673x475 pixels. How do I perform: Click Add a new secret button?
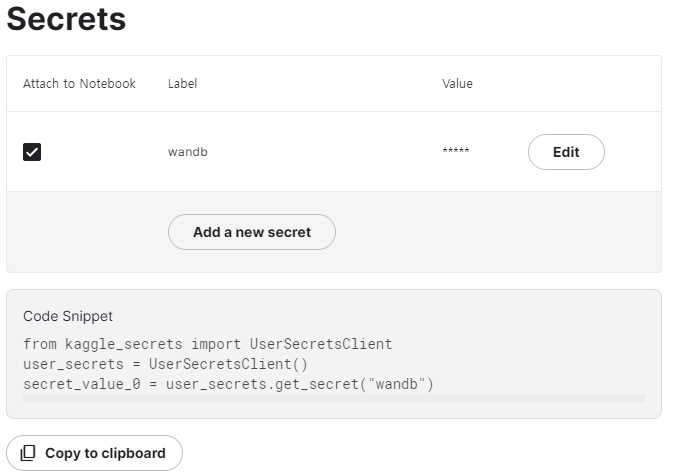click(252, 232)
